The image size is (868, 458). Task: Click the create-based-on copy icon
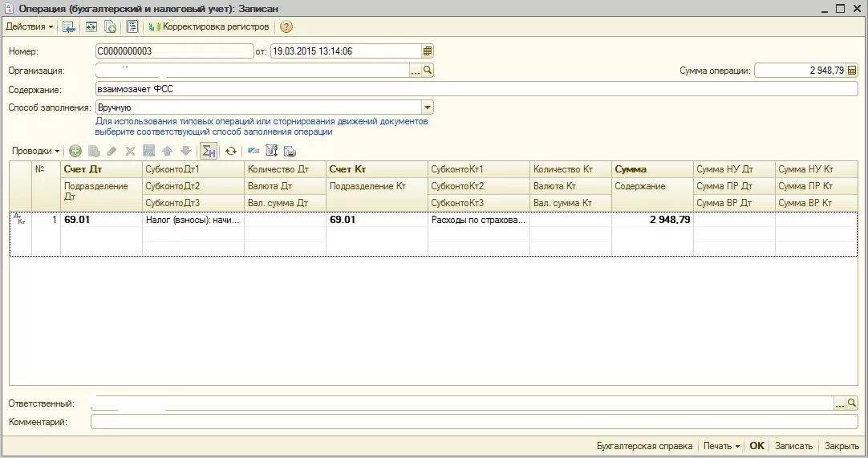pos(110,26)
